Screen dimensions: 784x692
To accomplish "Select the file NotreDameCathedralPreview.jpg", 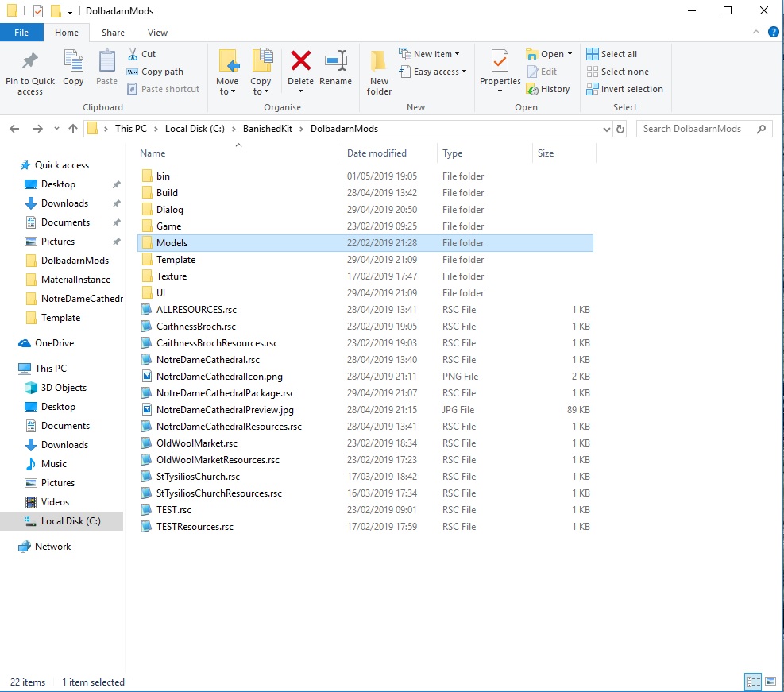I will tap(225, 409).
